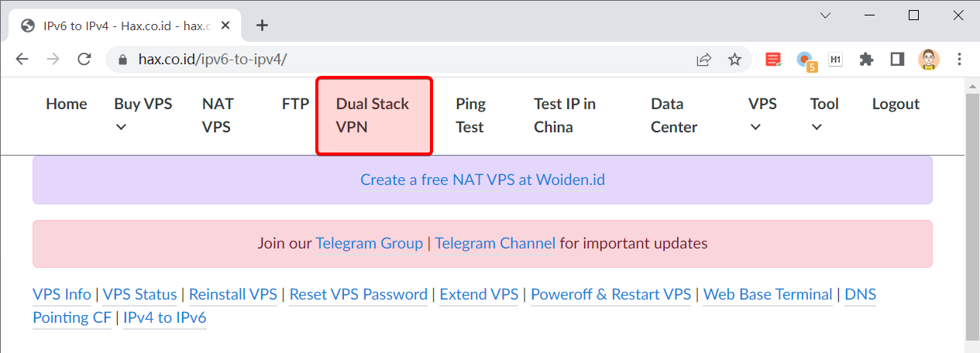This screenshot has height=353, width=980.
Task: Click the profile avatar icon
Action: click(x=929, y=60)
